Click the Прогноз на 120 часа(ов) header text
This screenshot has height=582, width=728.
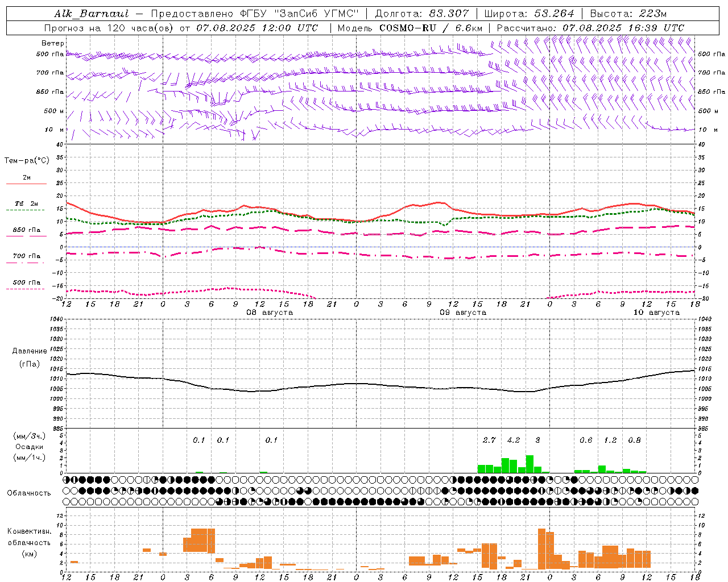tap(110, 28)
